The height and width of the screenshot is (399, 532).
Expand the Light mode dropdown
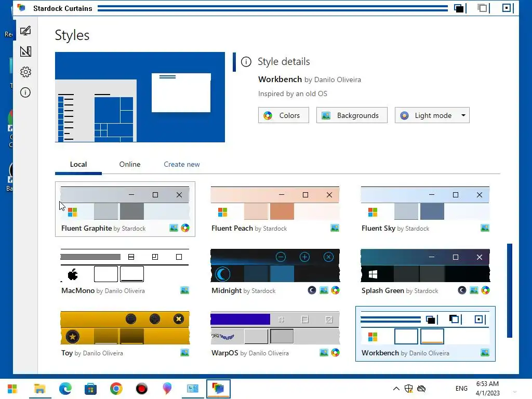(x=432, y=115)
